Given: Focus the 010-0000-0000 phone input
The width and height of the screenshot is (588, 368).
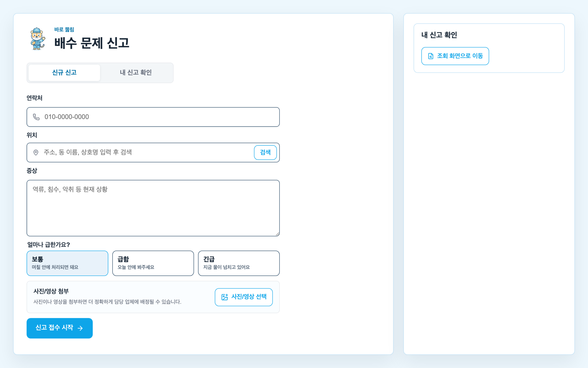Looking at the screenshot, I should point(153,117).
